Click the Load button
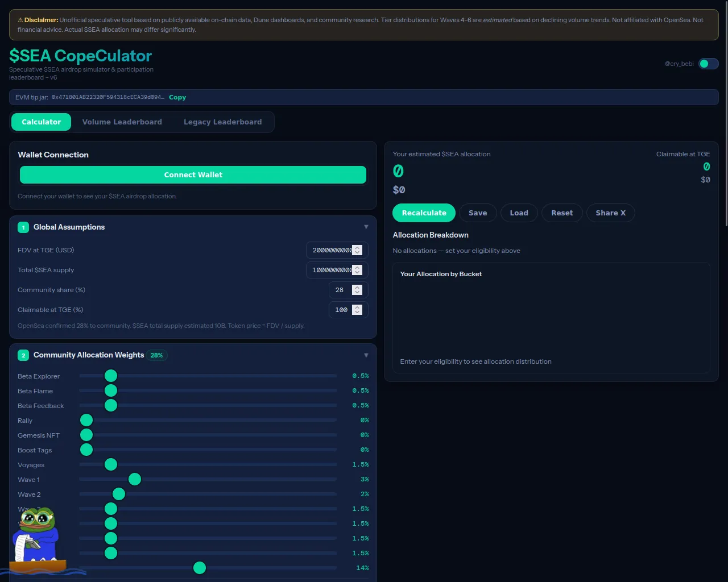This screenshot has width=728, height=582. [x=519, y=213]
